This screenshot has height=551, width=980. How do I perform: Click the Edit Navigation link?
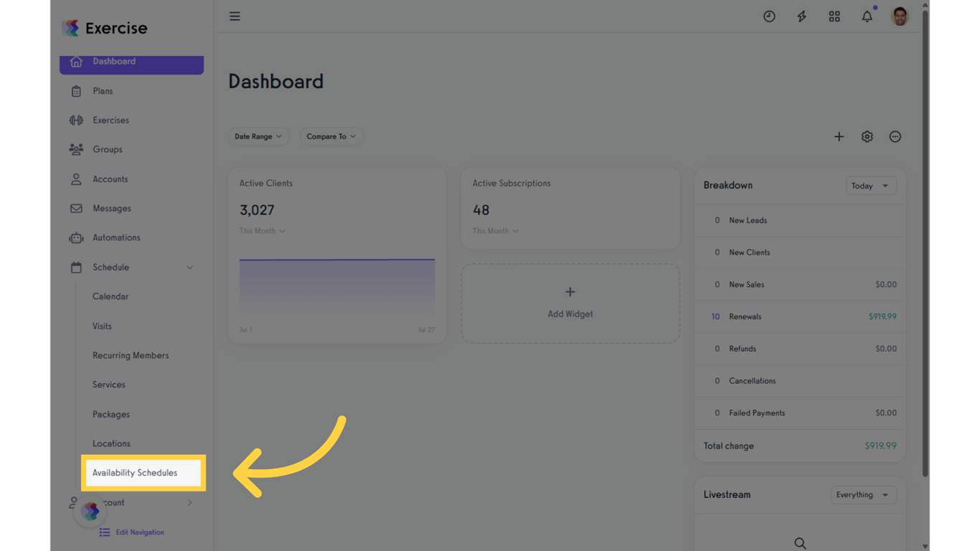pyautogui.click(x=138, y=532)
